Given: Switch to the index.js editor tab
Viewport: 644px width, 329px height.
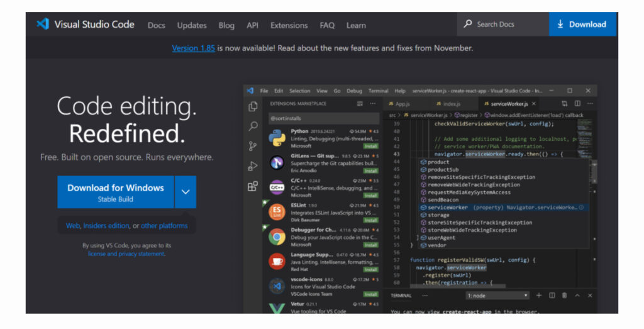Looking at the screenshot, I should [x=451, y=104].
